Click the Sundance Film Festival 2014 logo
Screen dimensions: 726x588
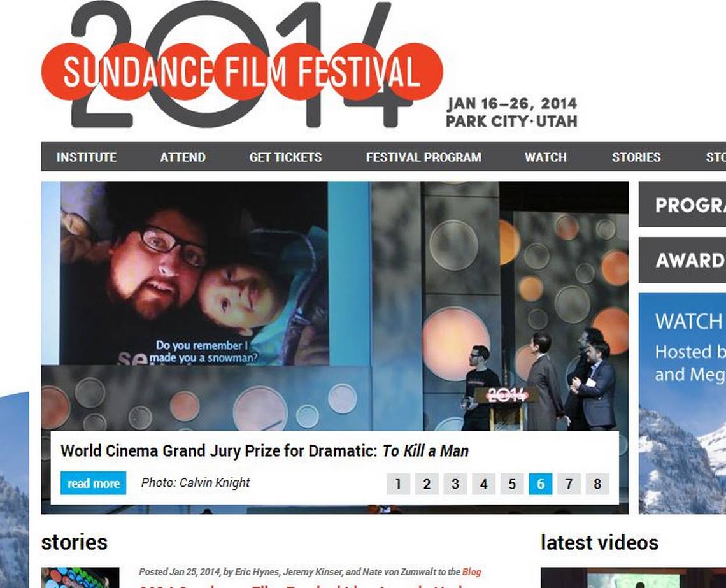tap(242, 65)
